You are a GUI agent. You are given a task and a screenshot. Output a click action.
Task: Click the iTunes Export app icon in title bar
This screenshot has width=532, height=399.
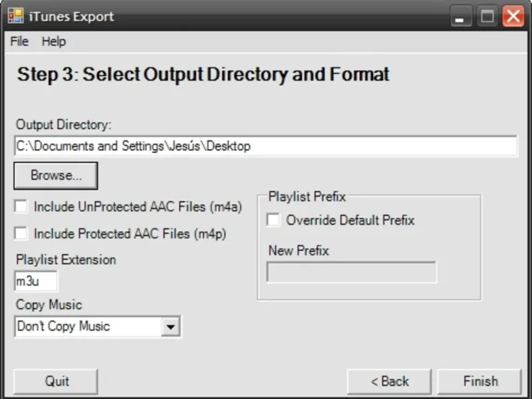(x=15, y=16)
